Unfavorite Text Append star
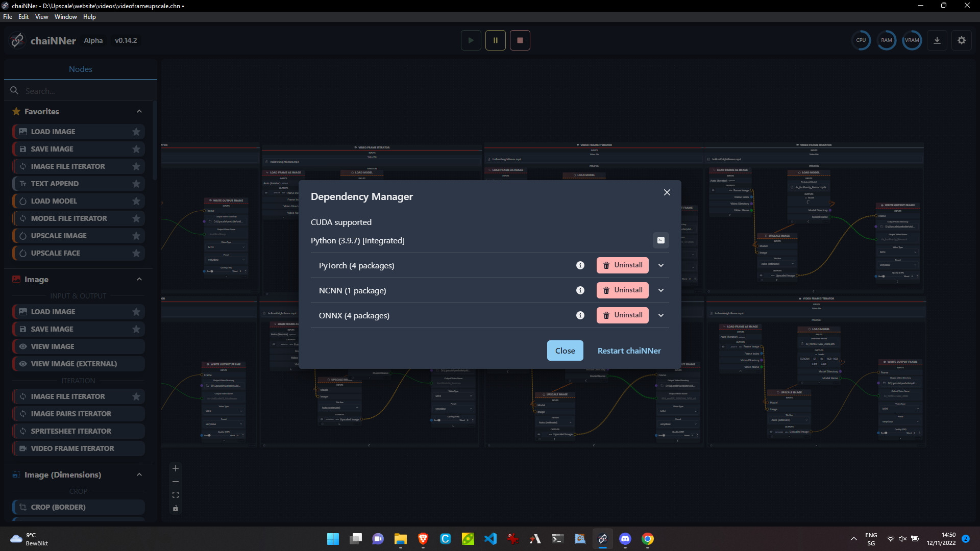This screenshot has width=980, height=551. tap(136, 184)
